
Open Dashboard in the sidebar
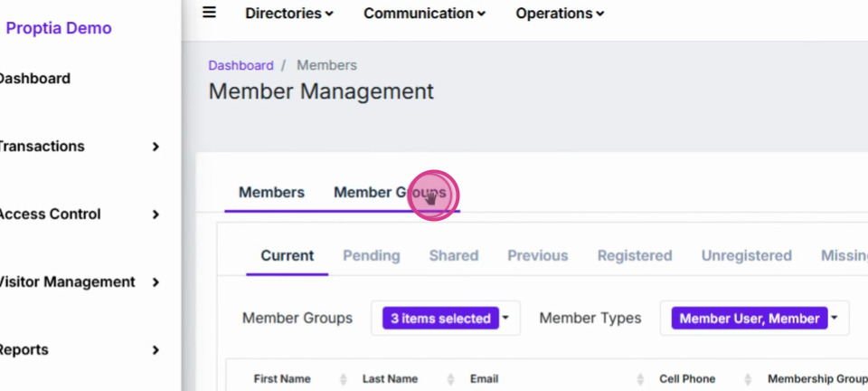(34, 79)
